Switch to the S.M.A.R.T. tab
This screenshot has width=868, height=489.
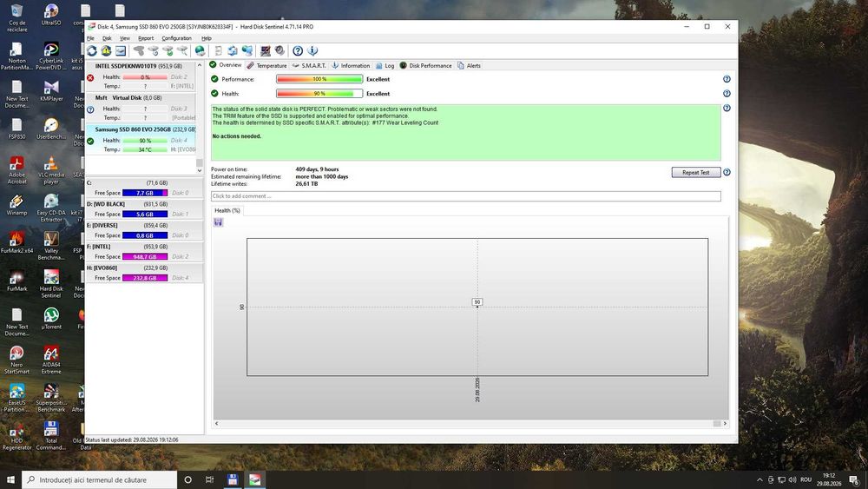click(x=309, y=65)
